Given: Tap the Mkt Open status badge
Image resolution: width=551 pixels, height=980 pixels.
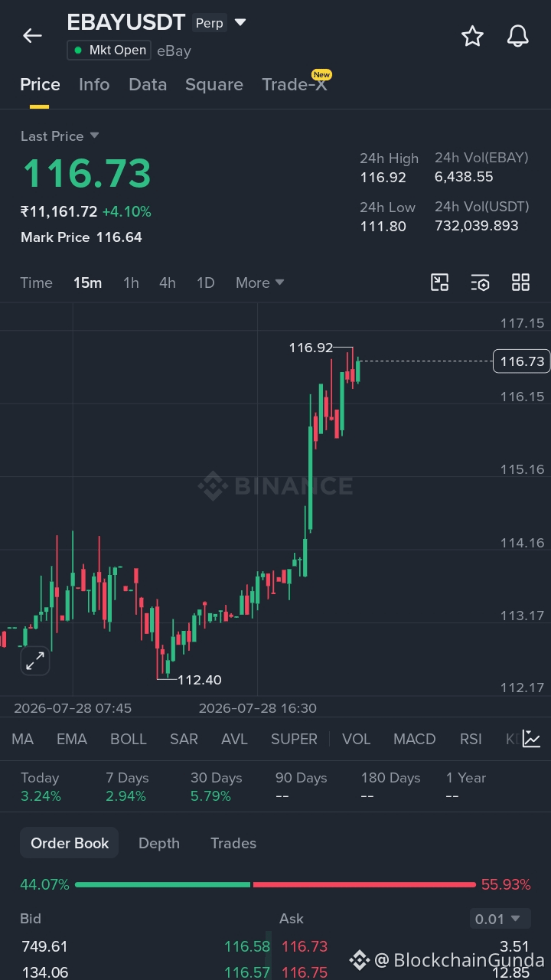Looking at the screenshot, I should [x=109, y=51].
